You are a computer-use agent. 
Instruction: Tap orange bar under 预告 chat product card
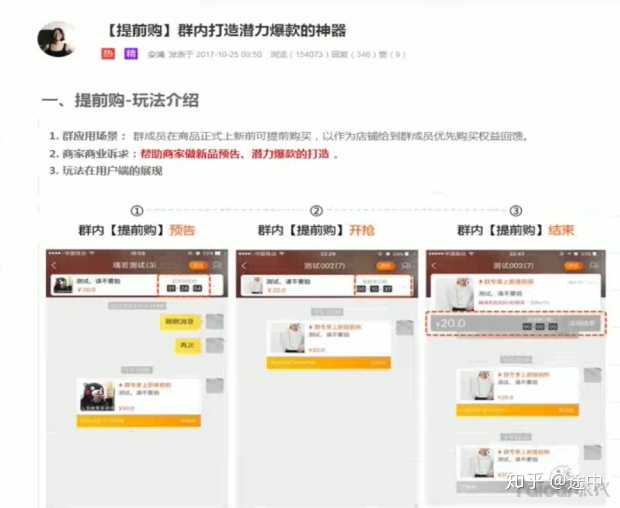pos(139,421)
